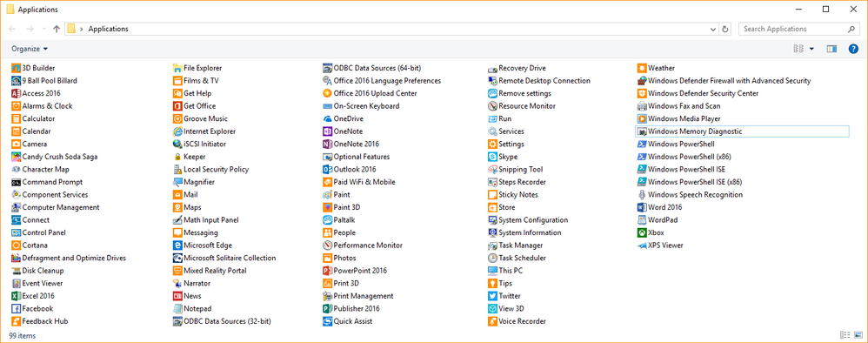Click the Task Manager icon
Viewport: 868px width, 343px height.
[x=492, y=245]
